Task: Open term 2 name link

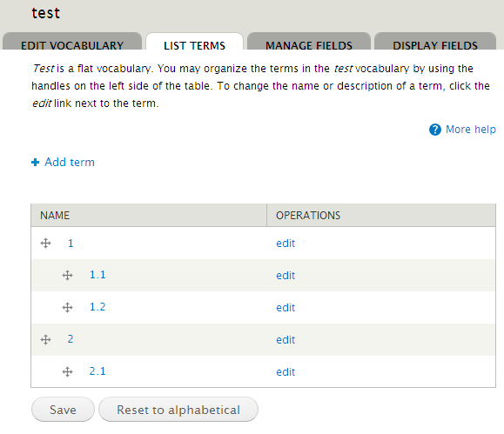Action: pyautogui.click(x=71, y=339)
